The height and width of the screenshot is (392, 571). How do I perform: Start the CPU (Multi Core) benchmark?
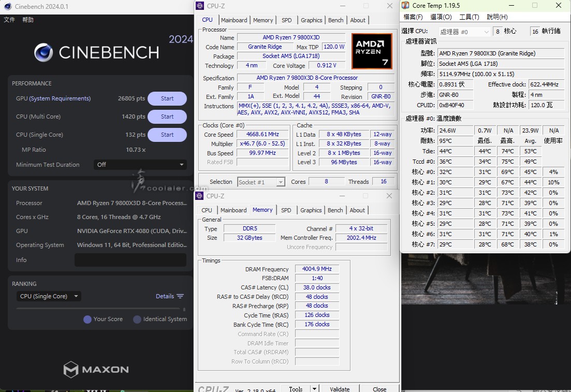[167, 117]
